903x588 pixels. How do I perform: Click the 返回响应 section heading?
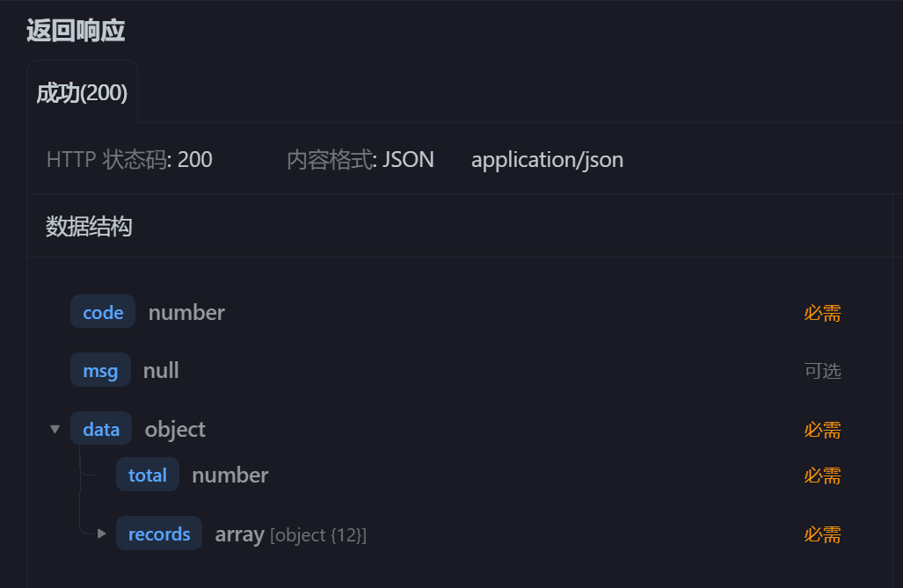click(x=76, y=31)
